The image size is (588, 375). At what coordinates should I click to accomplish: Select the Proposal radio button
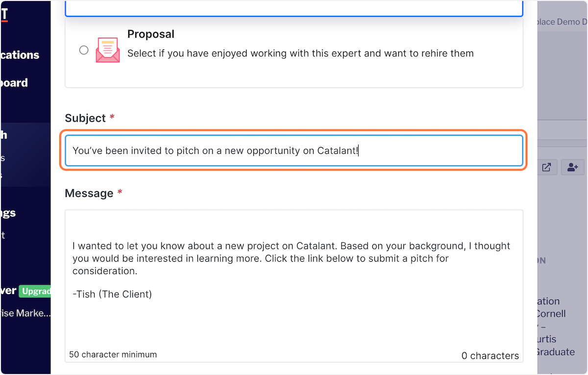84,50
